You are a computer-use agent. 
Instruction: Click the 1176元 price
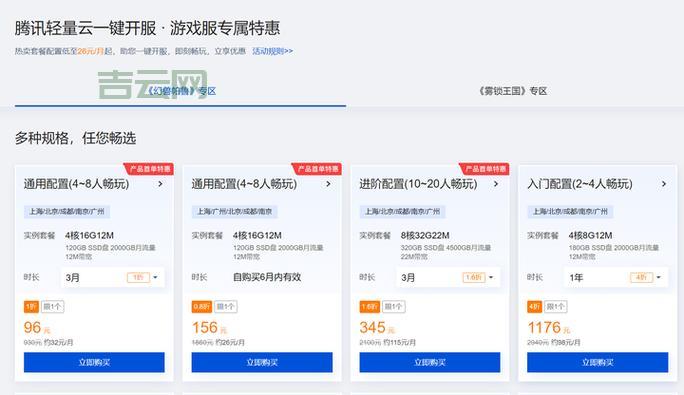point(549,328)
